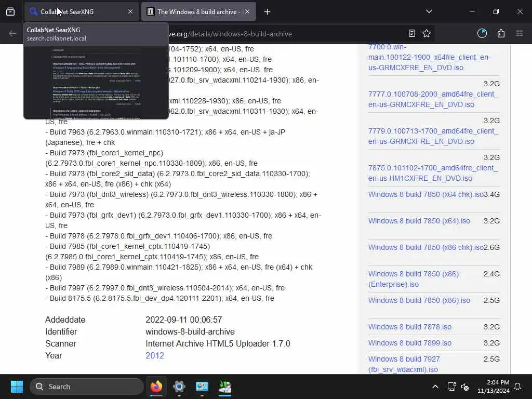Viewport: 532px width, 399px height.
Task: Select the Addeddate value 2022-09-11 00:06:57
Action: [x=183, y=320]
